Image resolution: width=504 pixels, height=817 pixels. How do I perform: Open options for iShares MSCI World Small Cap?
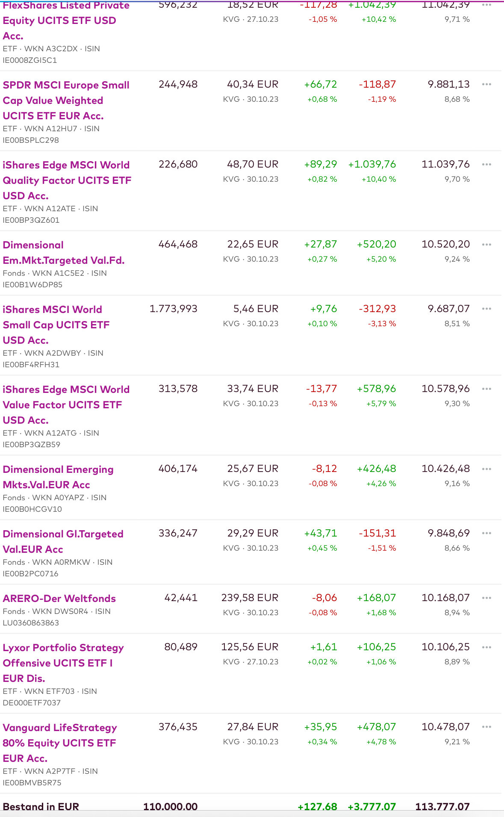(x=486, y=309)
